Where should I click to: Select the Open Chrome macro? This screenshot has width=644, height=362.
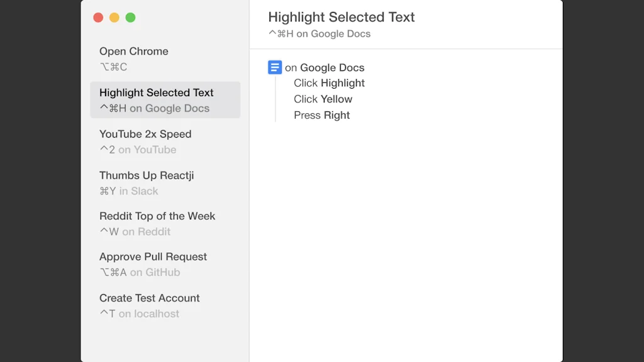pos(134,52)
